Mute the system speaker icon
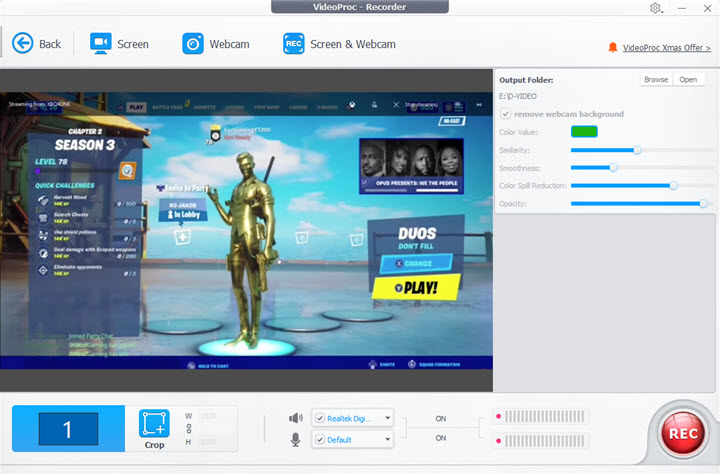The width and height of the screenshot is (720, 474). (x=296, y=418)
